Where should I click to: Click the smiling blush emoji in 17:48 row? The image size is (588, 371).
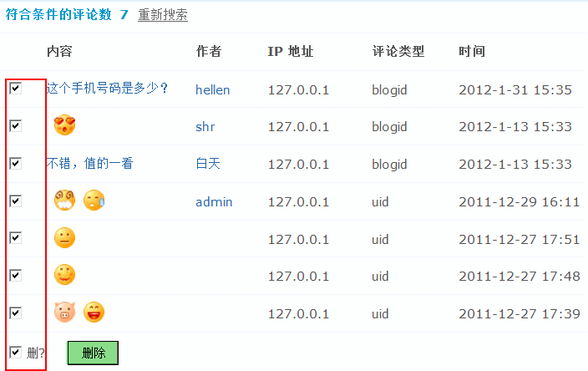pyautogui.click(x=64, y=275)
